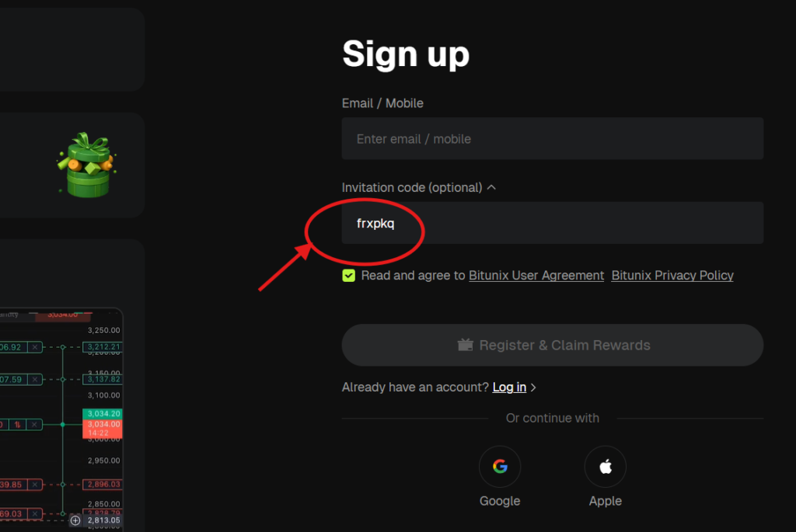The image size is (796, 532).
Task: Close the 3,212.21 order with its X icon
Action: click(34, 347)
